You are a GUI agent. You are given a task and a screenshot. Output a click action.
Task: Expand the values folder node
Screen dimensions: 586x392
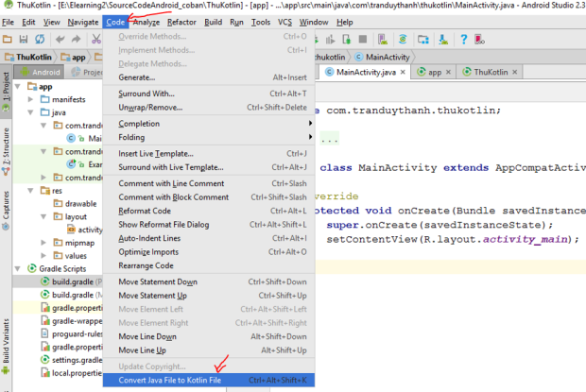click(43, 256)
